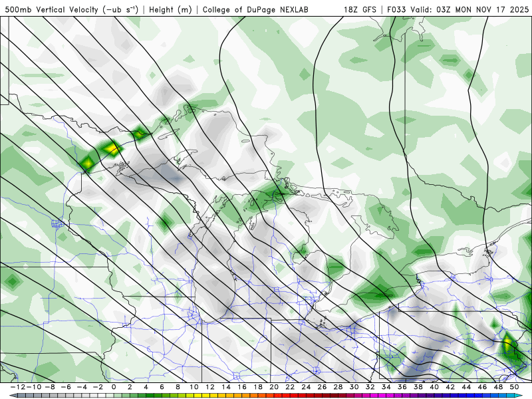
Task: Click the '50' color scale label
Action: [x=514, y=387]
